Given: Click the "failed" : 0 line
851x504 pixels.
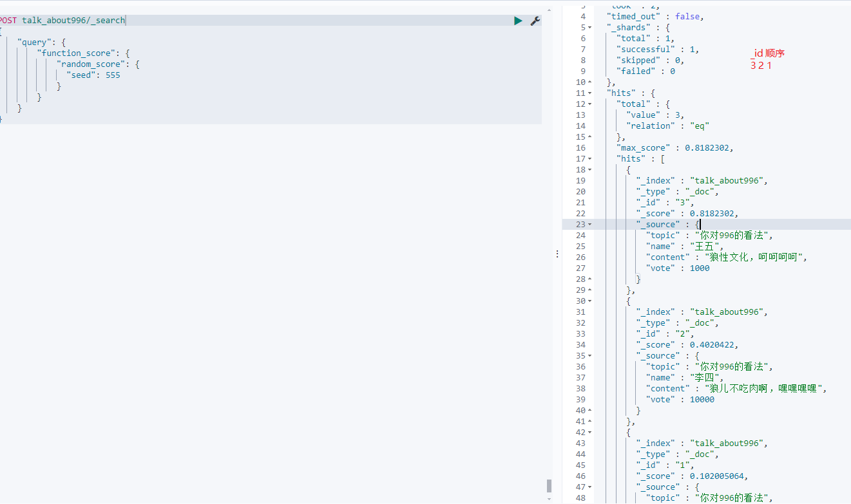Looking at the screenshot, I should click(645, 71).
